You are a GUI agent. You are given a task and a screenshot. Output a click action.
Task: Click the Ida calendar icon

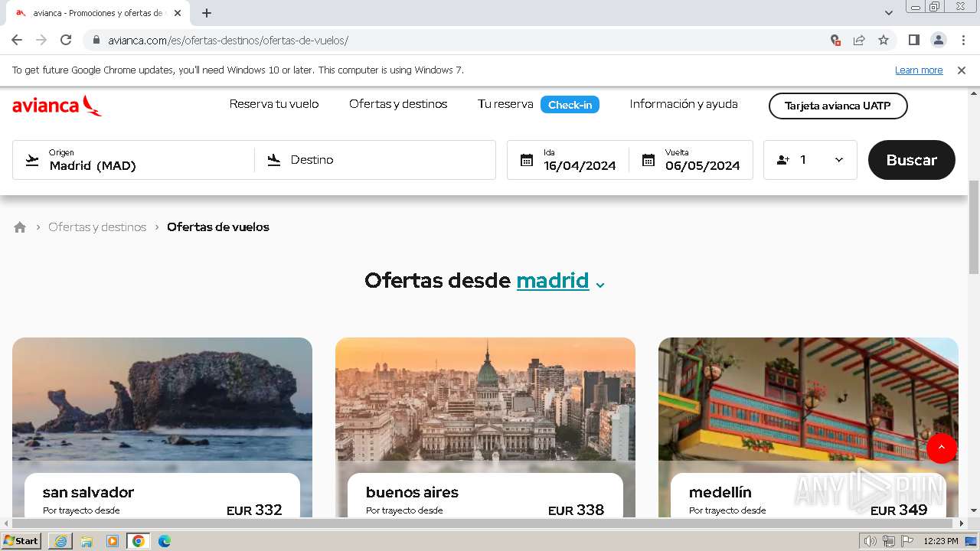527,160
